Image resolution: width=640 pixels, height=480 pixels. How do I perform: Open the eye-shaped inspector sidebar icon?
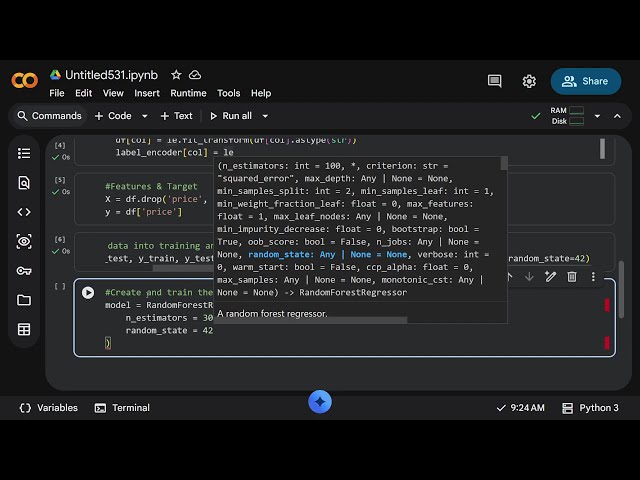tap(24, 242)
